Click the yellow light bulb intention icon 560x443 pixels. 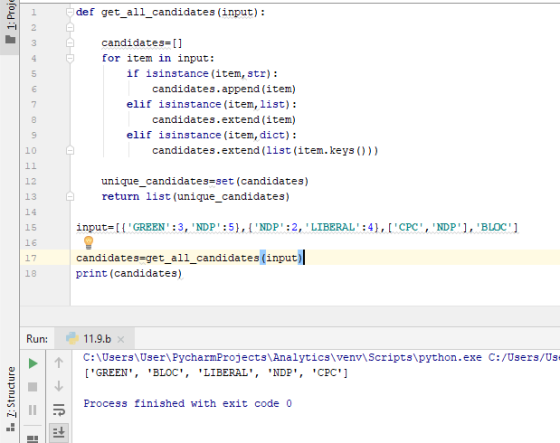pos(89,243)
